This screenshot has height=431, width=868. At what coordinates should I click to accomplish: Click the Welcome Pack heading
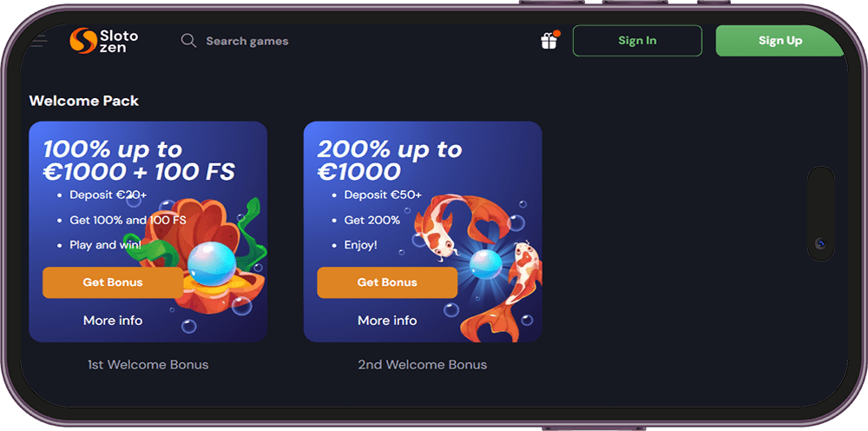(x=83, y=101)
